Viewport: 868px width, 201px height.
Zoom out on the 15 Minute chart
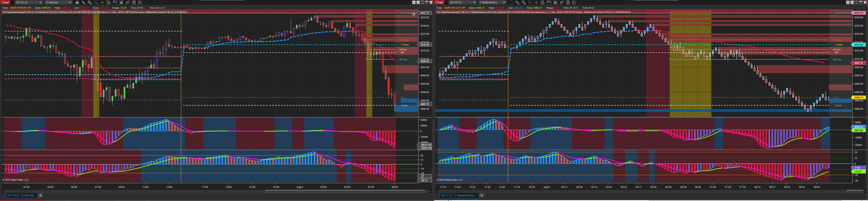[96, 2]
